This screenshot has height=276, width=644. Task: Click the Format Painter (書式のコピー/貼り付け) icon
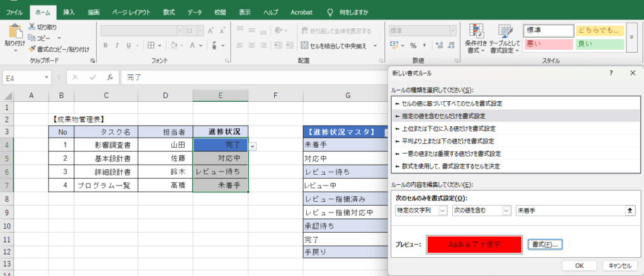click(33, 49)
